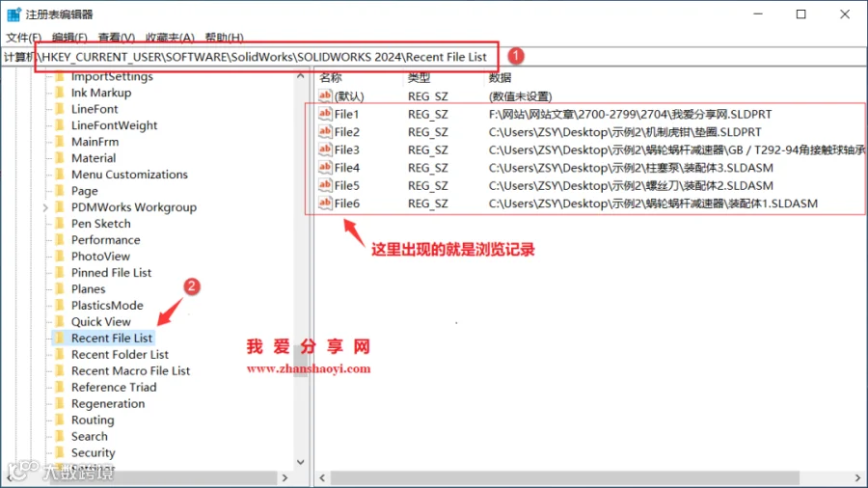Select the Routing key
868x488 pixels.
[93, 420]
